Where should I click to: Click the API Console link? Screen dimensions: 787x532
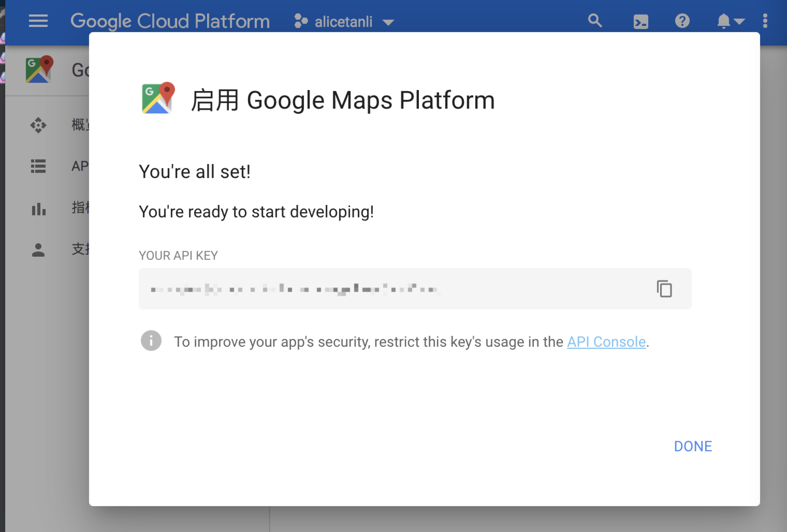(x=606, y=341)
